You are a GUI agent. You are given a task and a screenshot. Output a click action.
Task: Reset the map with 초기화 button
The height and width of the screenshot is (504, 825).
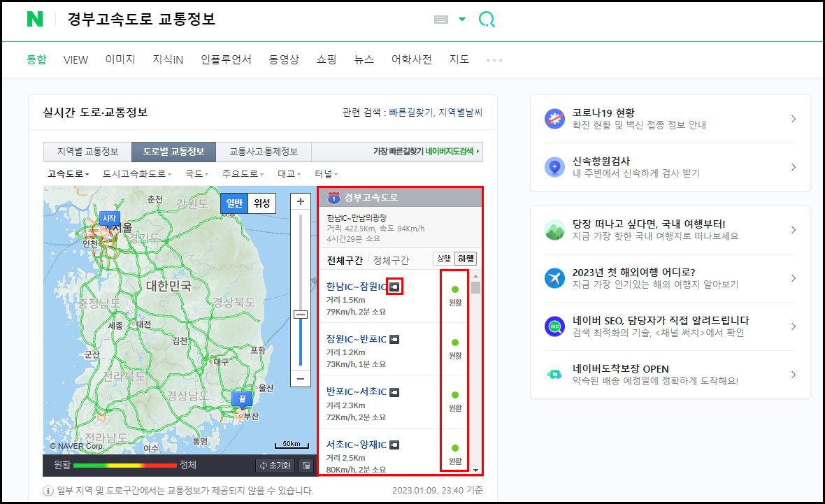(275, 466)
